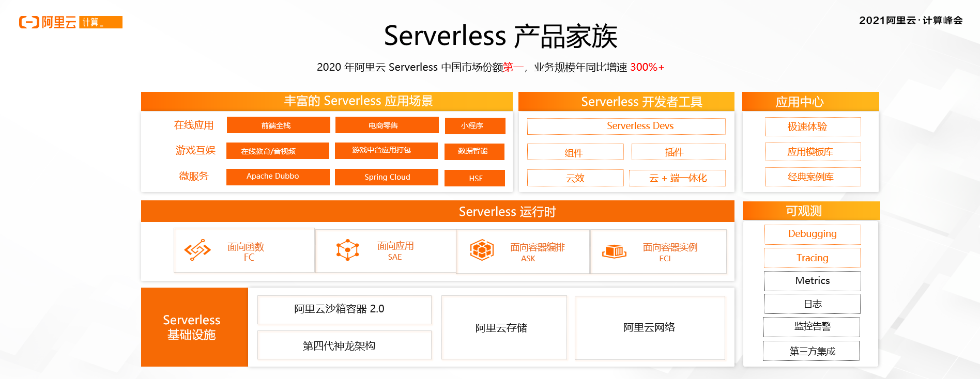Click the 第三方集成 box
The width and height of the screenshot is (980, 379).
(811, 351)
